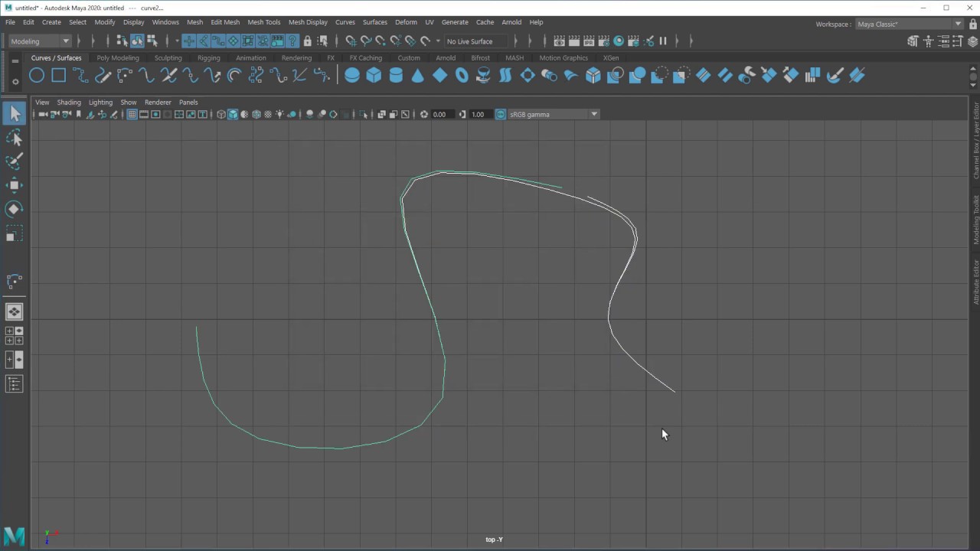Image resolution: width=980 pixels, height=551 pixels.
Task: Choose the Rotate tool in Tool Box
Action: tap(15, 209)
